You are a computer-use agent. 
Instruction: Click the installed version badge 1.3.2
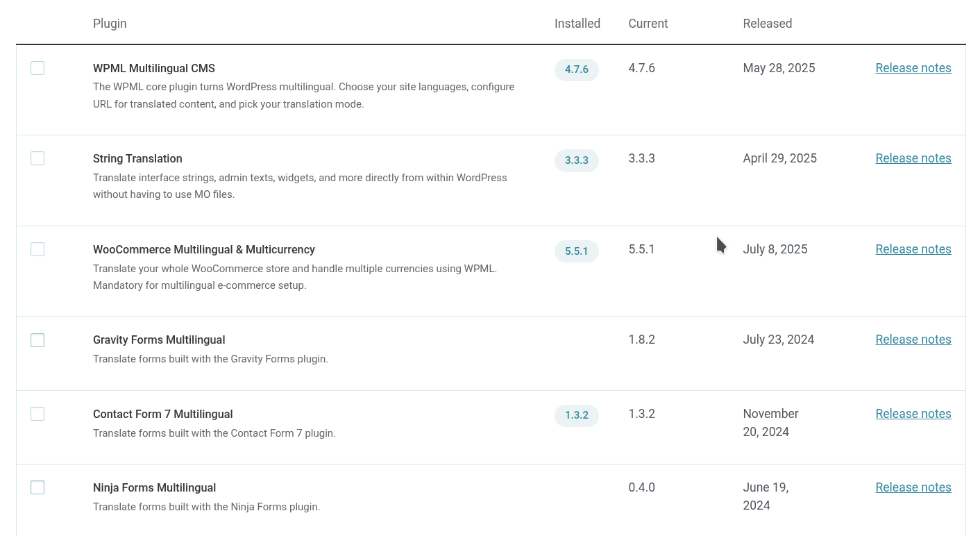point(576,415)
